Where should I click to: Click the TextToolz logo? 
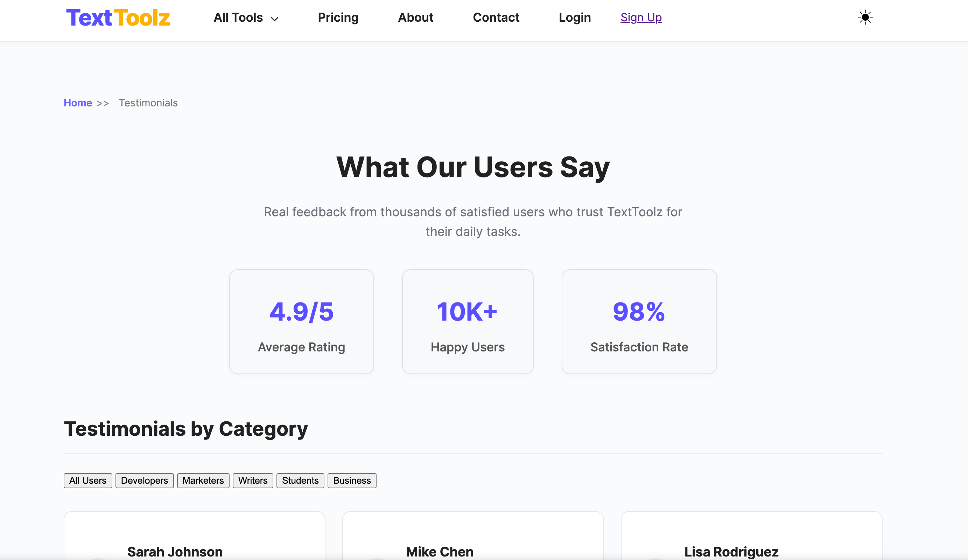[x=118, y=17]
